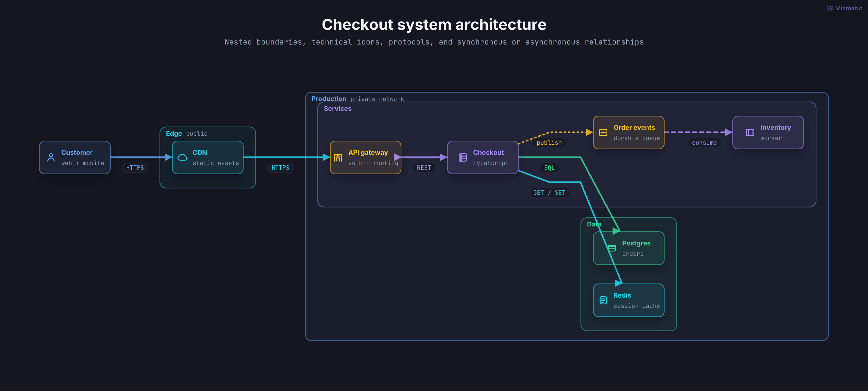Click 'worker' text under Inventory
Image resolution: width=868 pixels, height=391 pixels.
click(x=771, y=138)
